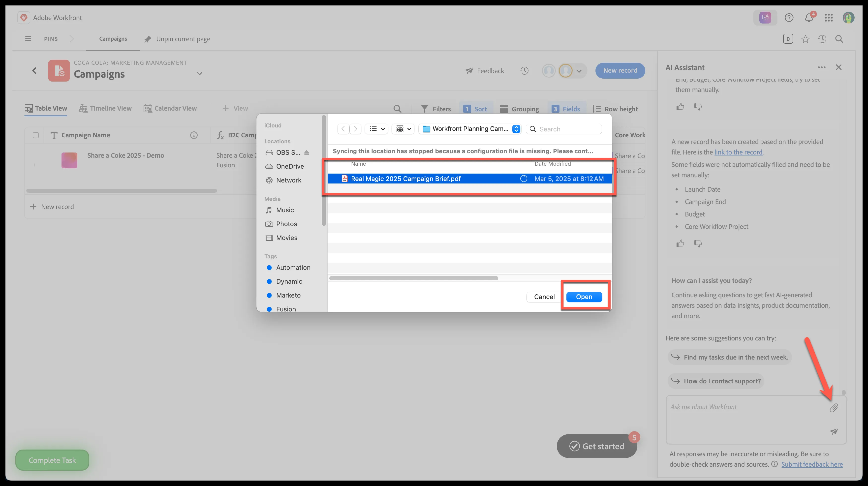Open the AI Assistant purple chat icon
The image size is (868, 486).
[x=765, y=18]
